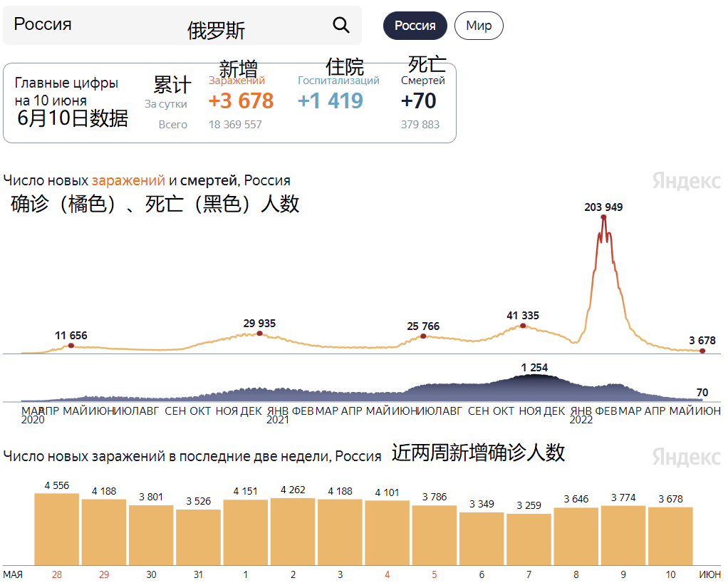
Task: Select the chart marker labeled 11 656
Action: [71, 345]
